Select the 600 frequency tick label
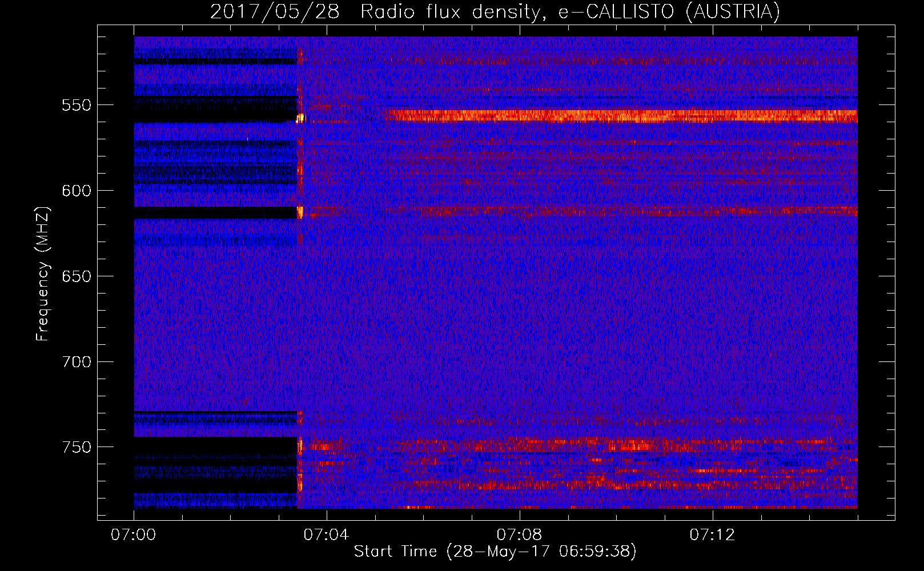924x571 pixels. [76, 191]
